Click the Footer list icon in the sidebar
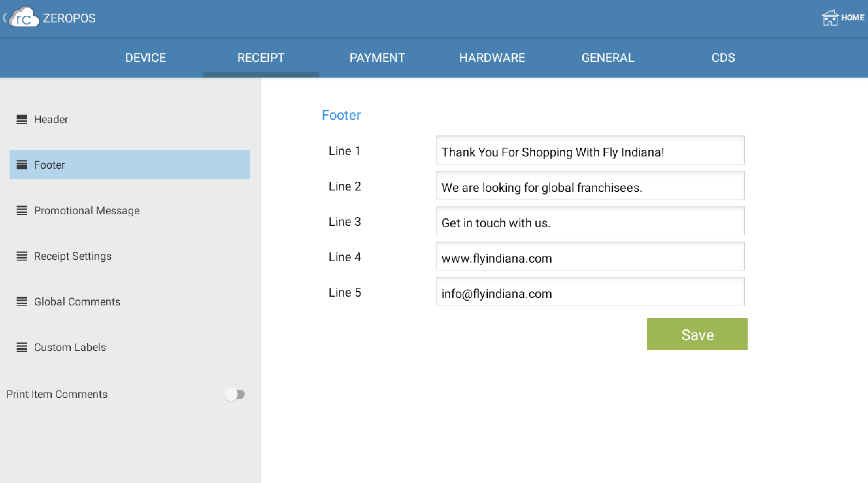 coord(22,165)
